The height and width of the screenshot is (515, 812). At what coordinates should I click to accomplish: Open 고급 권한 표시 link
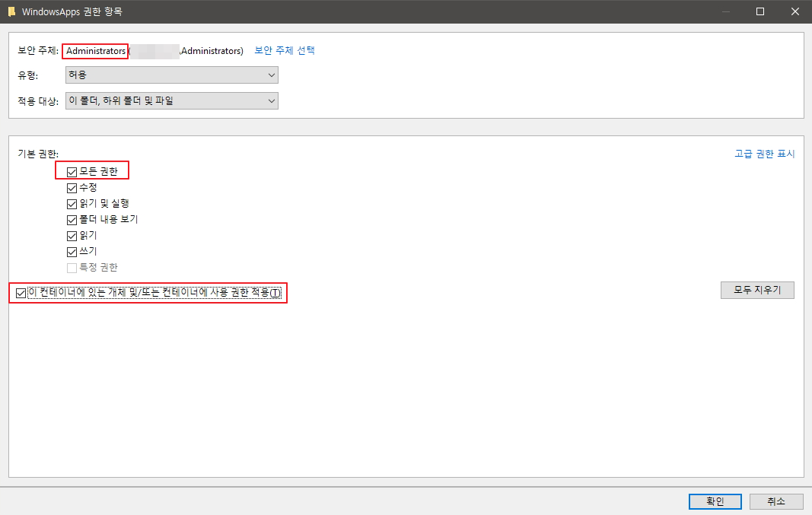764,154
